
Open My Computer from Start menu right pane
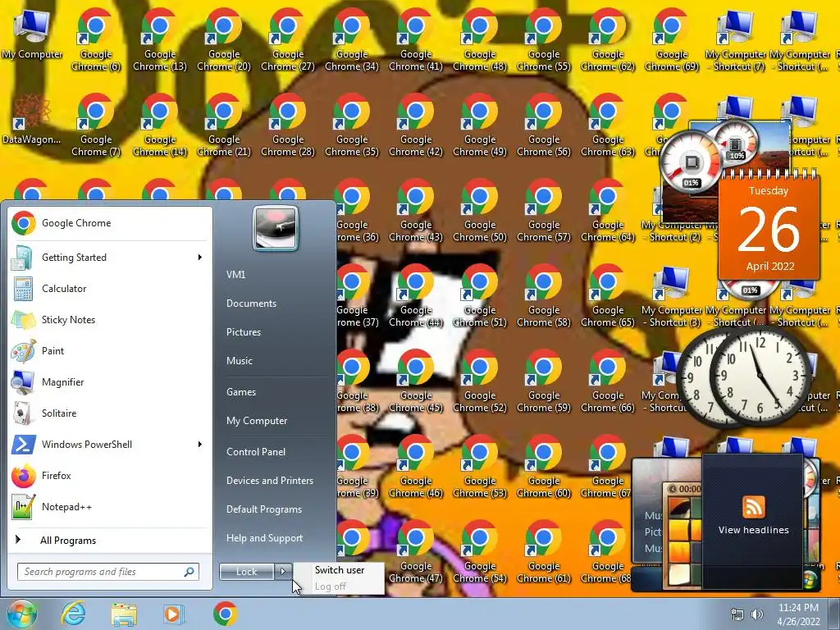point(257,421)
